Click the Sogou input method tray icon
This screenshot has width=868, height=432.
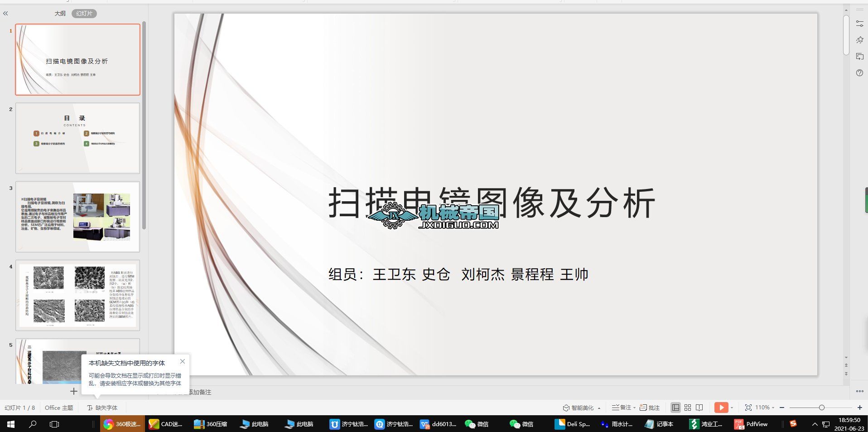[x=793, y=424]
